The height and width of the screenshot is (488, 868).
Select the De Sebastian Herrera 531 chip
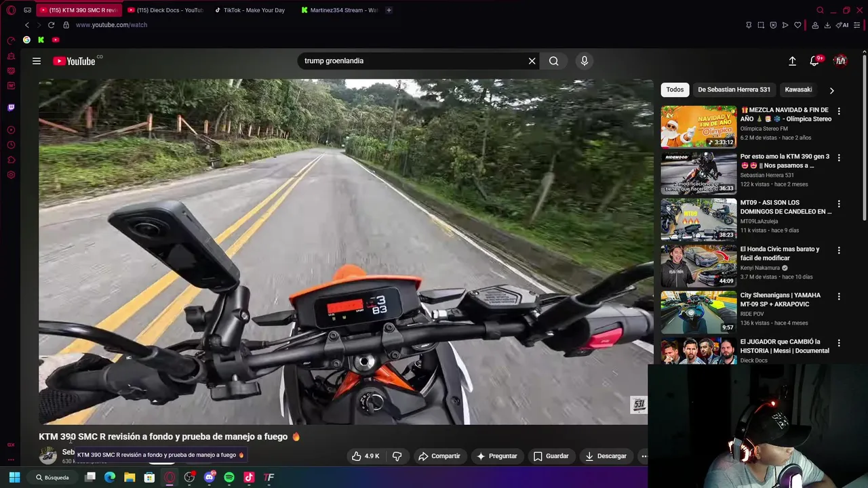pos(734,89)
